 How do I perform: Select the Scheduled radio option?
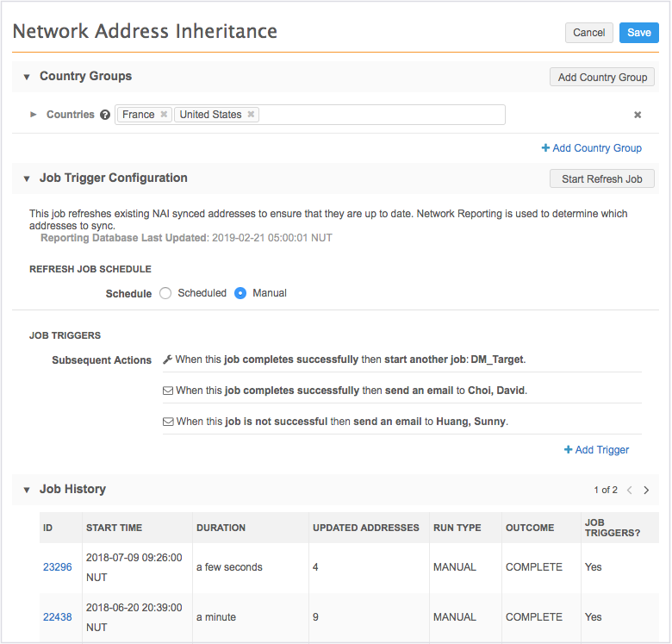[165, 293]
